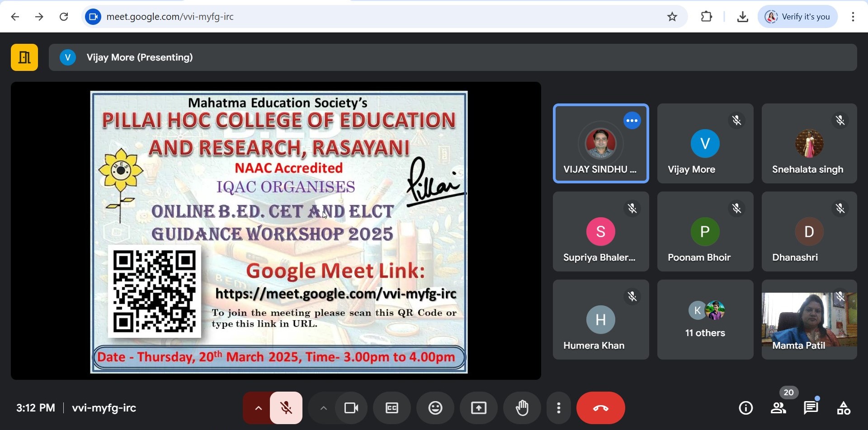
Task: Click the browser address bar URL
Action: [x=170, y=17]
